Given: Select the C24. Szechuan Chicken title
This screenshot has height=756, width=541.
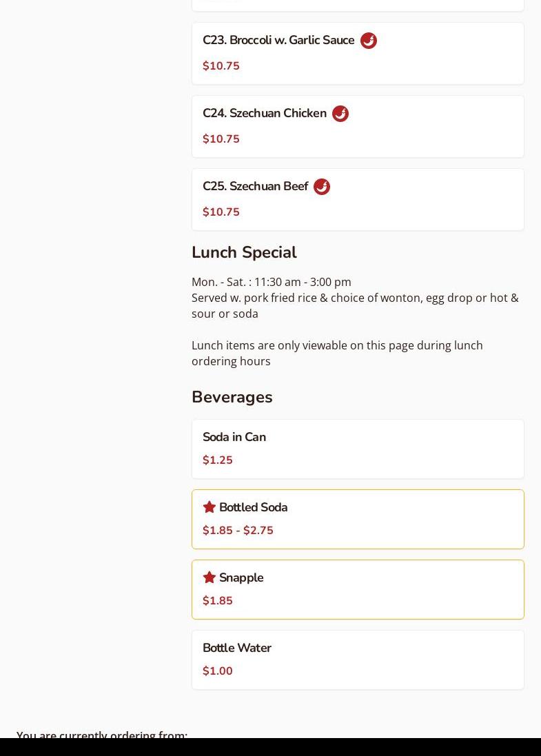Looking at the screenshot, I should 265,113.
